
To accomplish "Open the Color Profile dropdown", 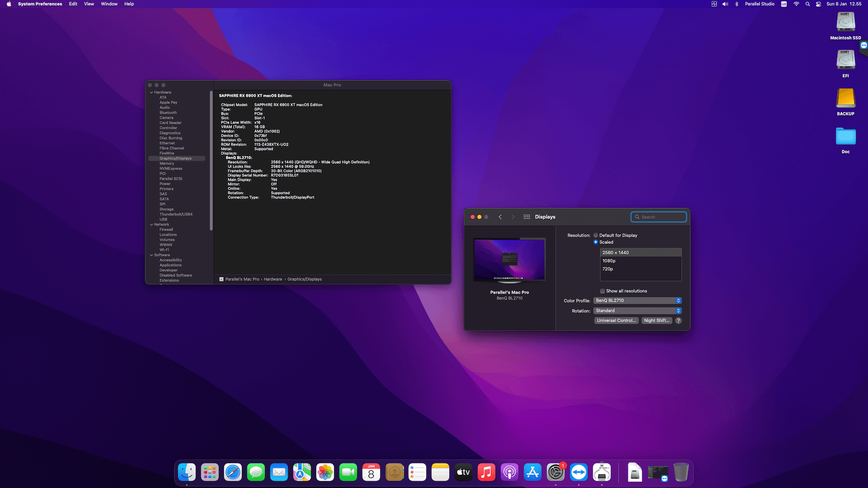I will click(637, 300).
